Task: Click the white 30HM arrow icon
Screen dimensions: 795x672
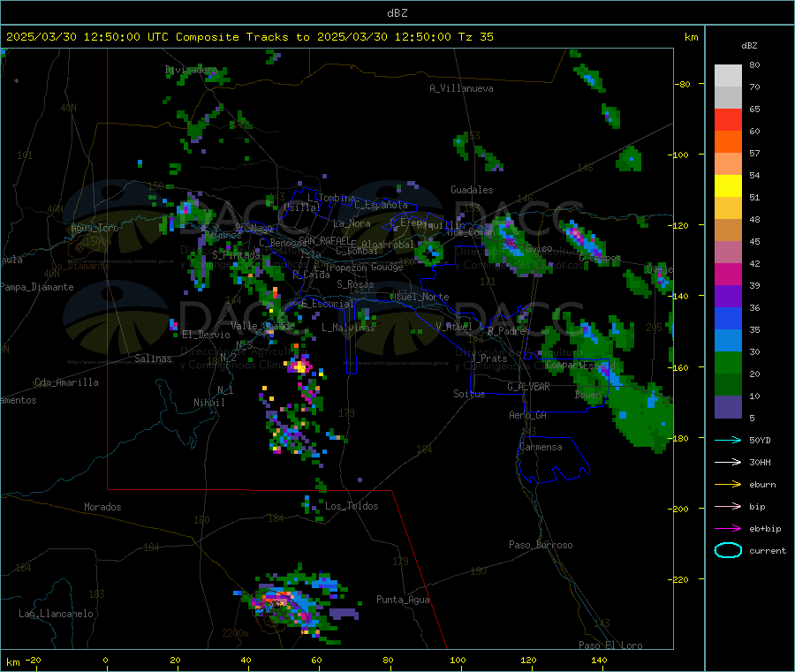Action: coord(728,462)
